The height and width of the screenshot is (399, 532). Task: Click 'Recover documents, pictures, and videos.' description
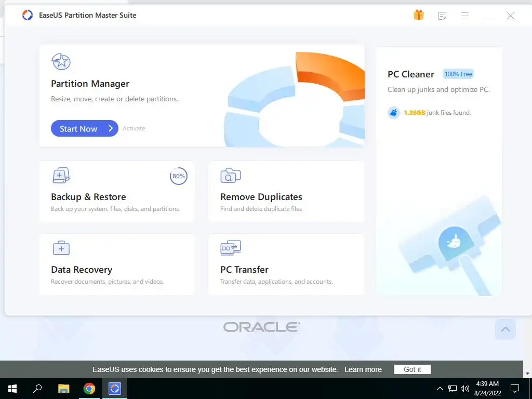[x=107, y=282]
